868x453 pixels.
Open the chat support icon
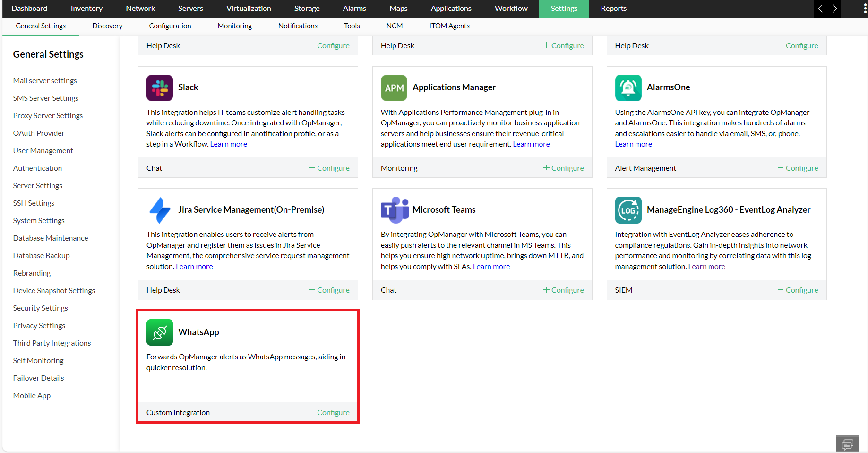[848, 444]
